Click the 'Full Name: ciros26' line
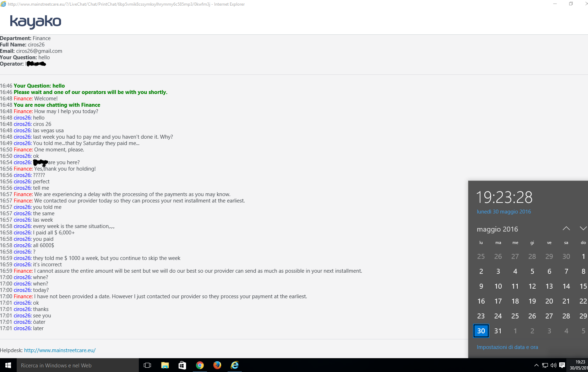This screenshot has width=588, height=372. tap(22, 45)
